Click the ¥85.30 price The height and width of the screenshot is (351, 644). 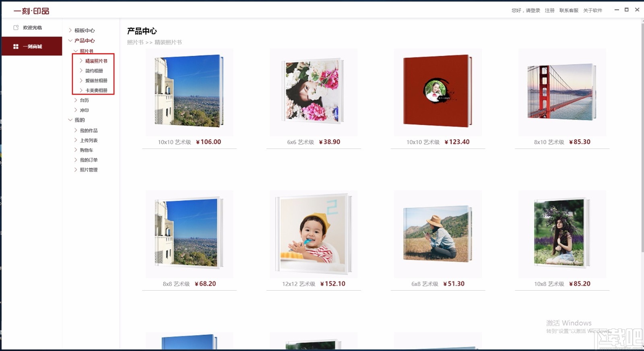(x=580, y=142)
